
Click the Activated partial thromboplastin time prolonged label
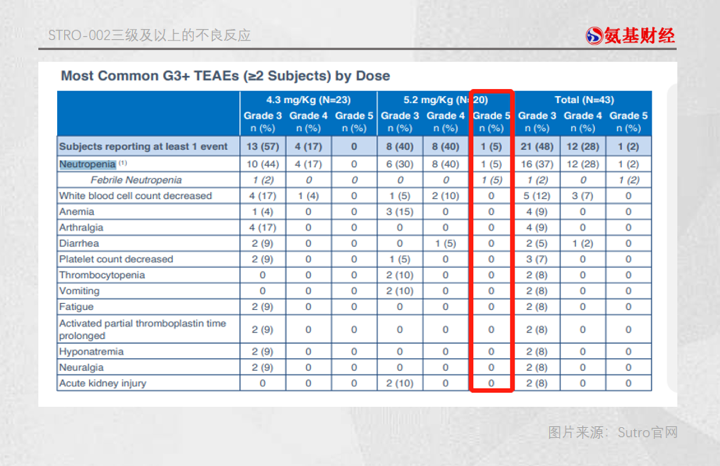pos(142,329)
